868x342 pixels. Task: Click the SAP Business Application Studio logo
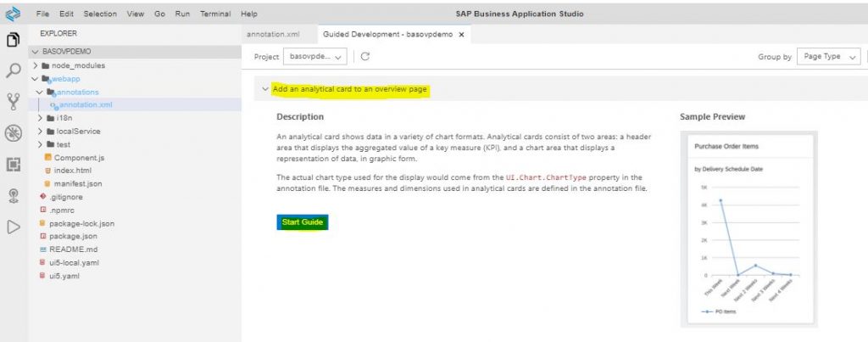(x=13, y=14)
